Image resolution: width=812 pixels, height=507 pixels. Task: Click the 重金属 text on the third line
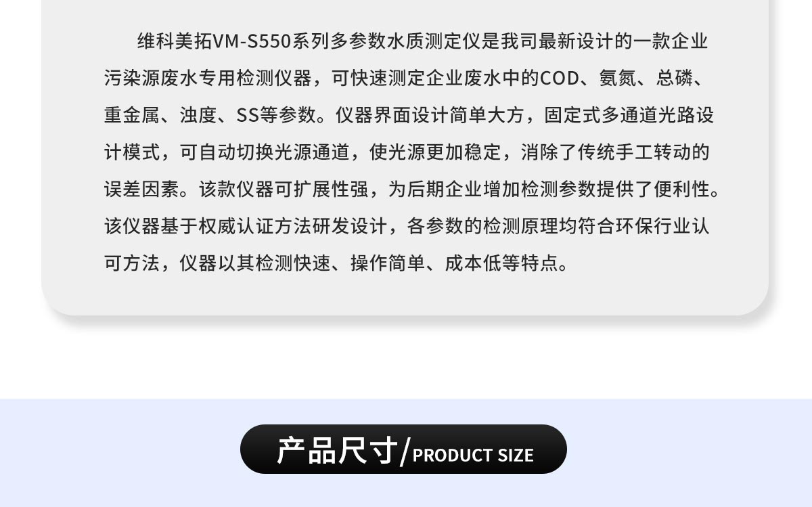[132, 115]
